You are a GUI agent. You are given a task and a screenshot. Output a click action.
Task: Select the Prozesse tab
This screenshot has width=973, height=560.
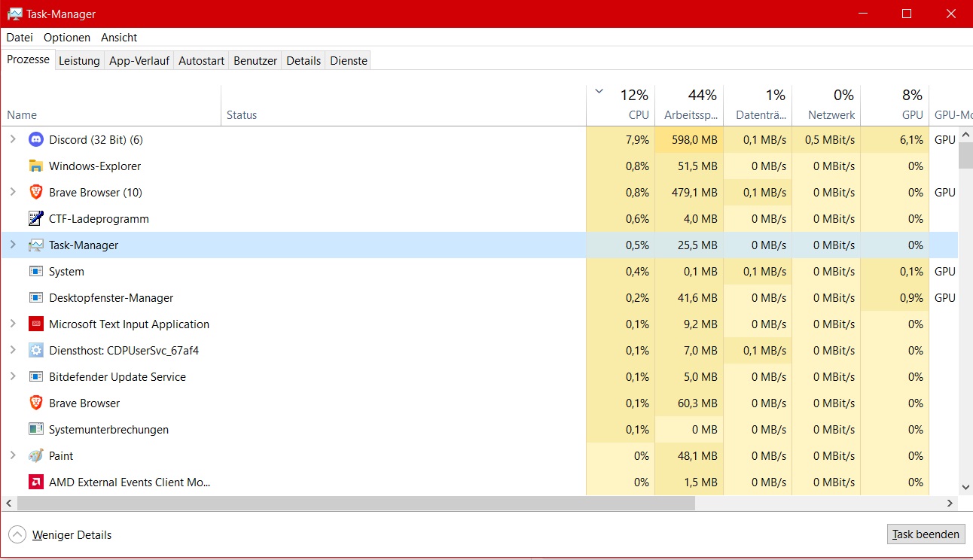pos(28,59)
